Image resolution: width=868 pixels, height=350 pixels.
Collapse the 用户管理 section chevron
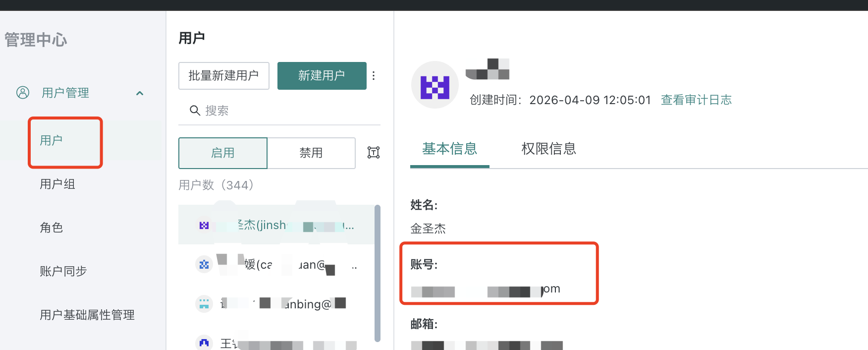click(x=140, y=93)
